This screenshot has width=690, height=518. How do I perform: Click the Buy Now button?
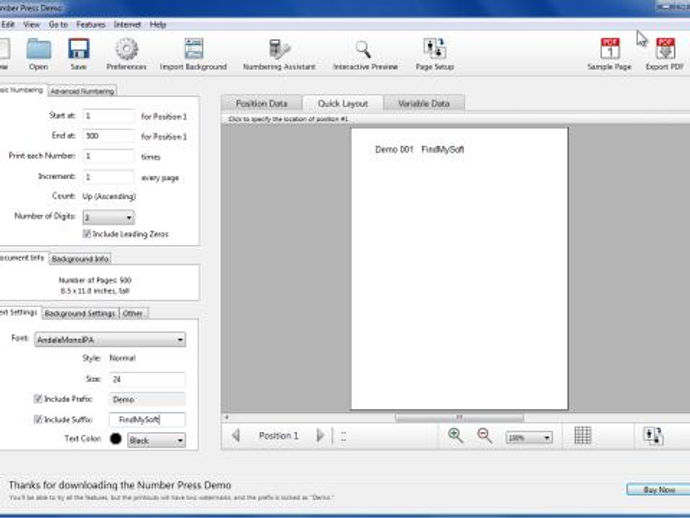658,489
